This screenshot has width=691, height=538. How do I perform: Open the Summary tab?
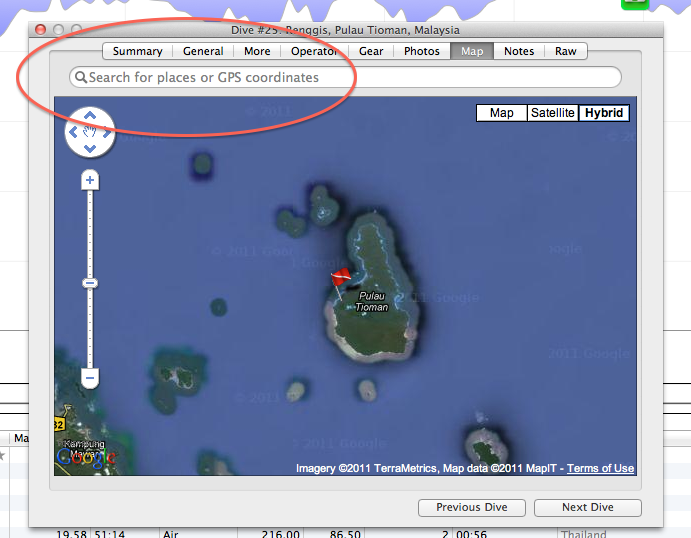click(x=137, y=51)
